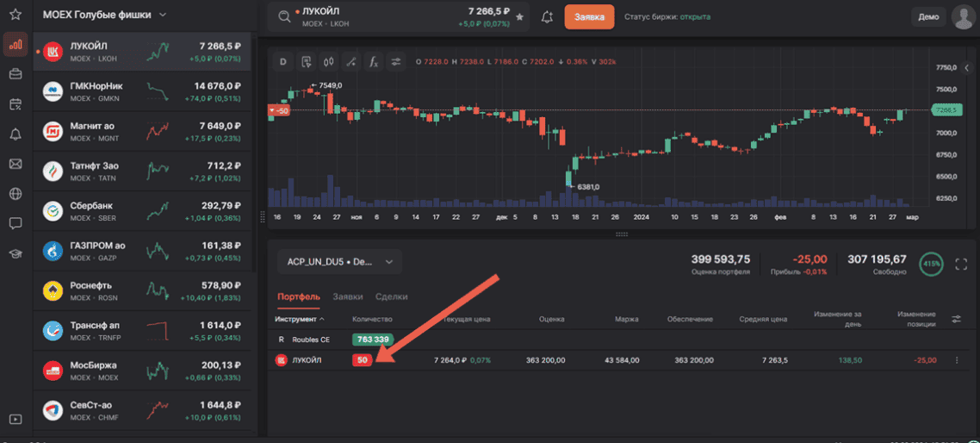Open the chat bubble icon in sidebar
980x443 pixels.
click(16, 223)
